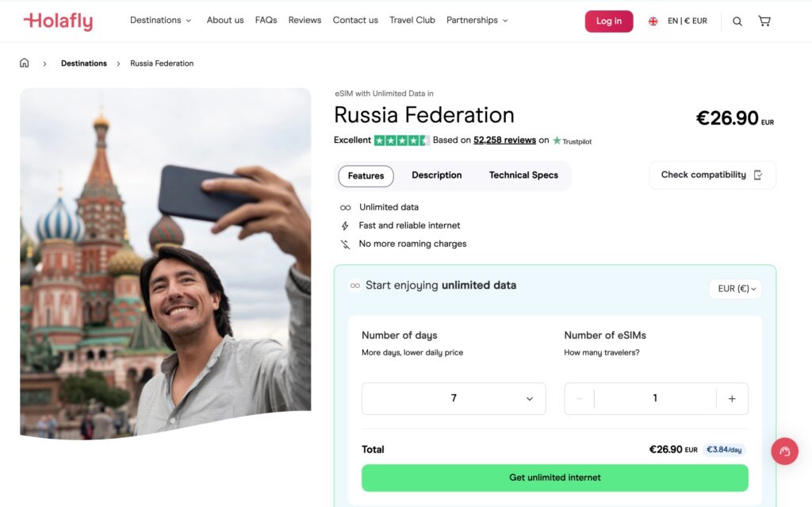Click the infinity Unlimited data icon
Screen dimensions: 812x507
click(x=344, y=207)
